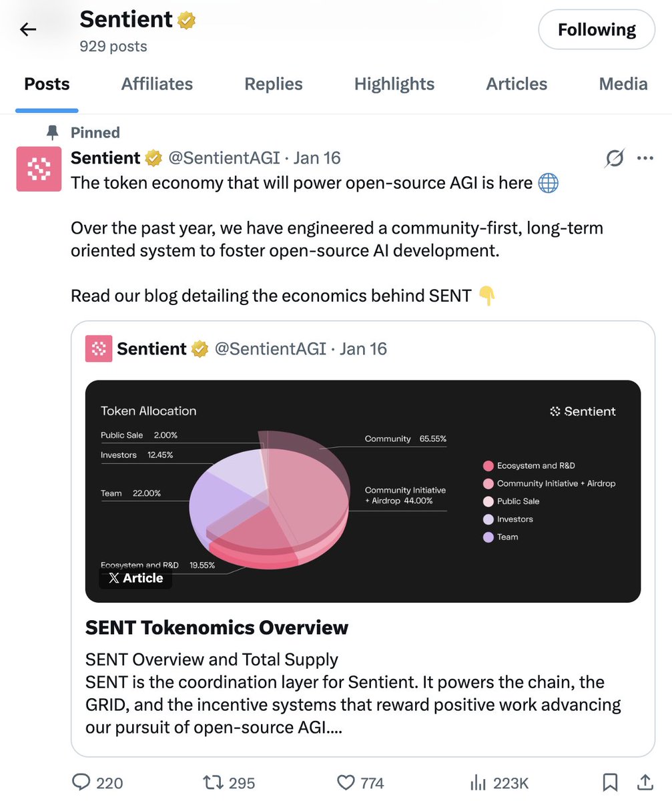The height and width of the screenshot is (801, 672).
Task: Open SENT Tokenomics Overview article title
Action: coord(217,627)
